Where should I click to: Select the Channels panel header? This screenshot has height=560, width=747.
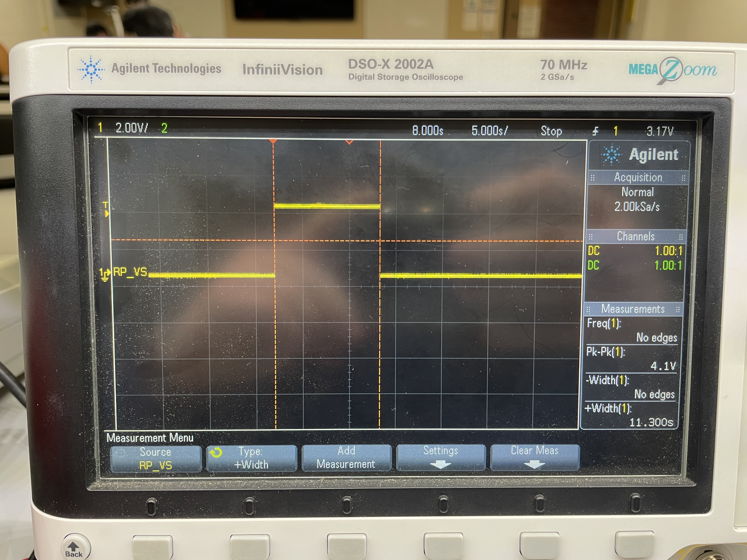[636, 237]
